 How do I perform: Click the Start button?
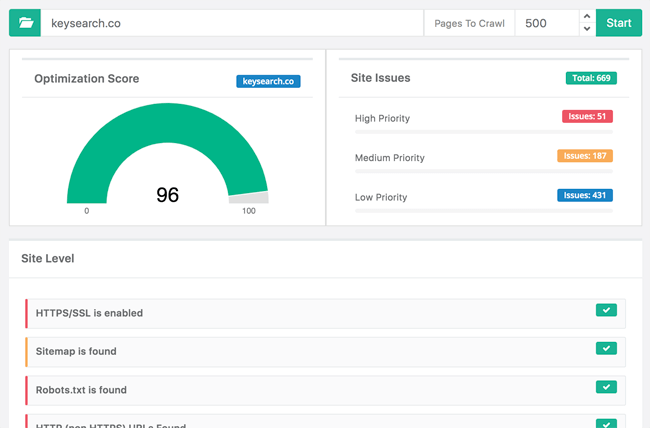tap(618, 23)
